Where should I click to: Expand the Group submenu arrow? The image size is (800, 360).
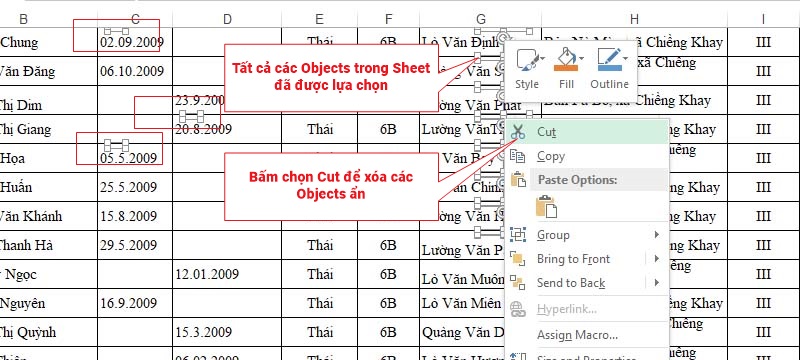657,235
